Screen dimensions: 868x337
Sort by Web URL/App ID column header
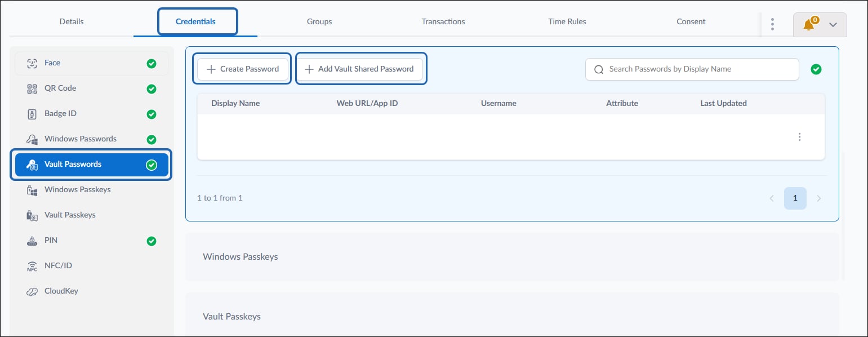tap(367, 104)
